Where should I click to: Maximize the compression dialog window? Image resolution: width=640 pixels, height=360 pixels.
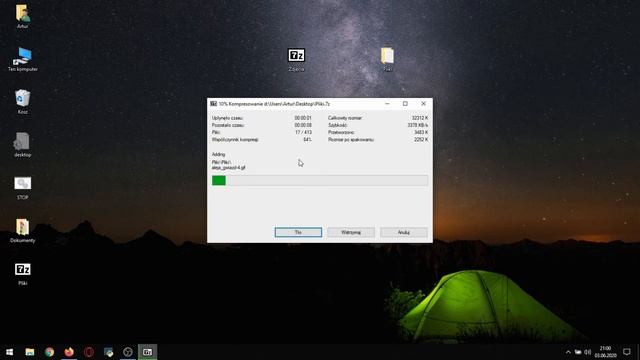405,104
